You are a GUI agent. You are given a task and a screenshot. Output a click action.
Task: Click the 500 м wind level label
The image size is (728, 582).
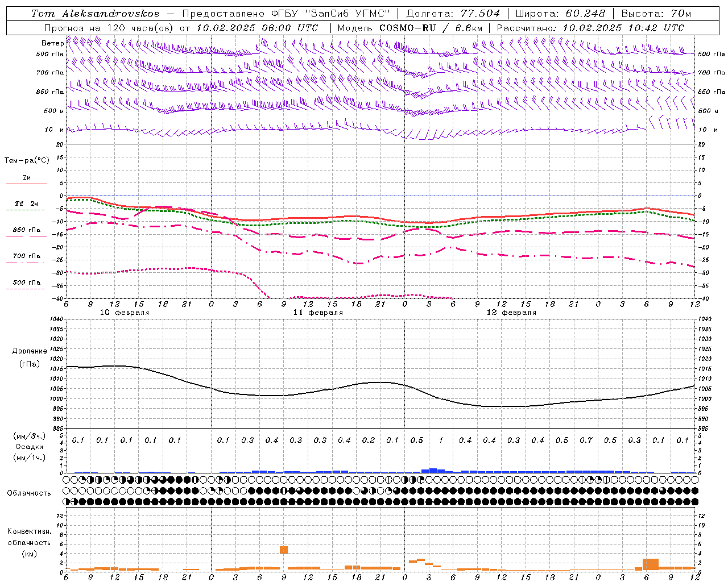point(54,111)
